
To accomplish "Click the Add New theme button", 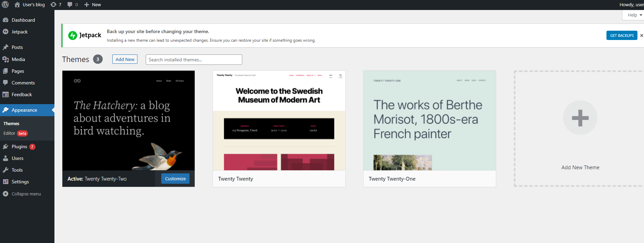I will [125, 59].
